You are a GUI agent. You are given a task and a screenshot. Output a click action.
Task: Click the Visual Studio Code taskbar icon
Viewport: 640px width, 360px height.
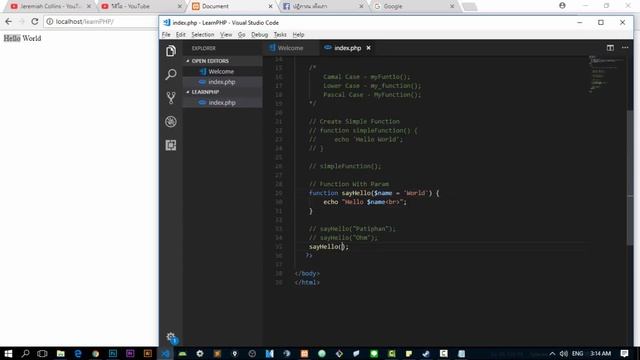[x=165, y=353]
